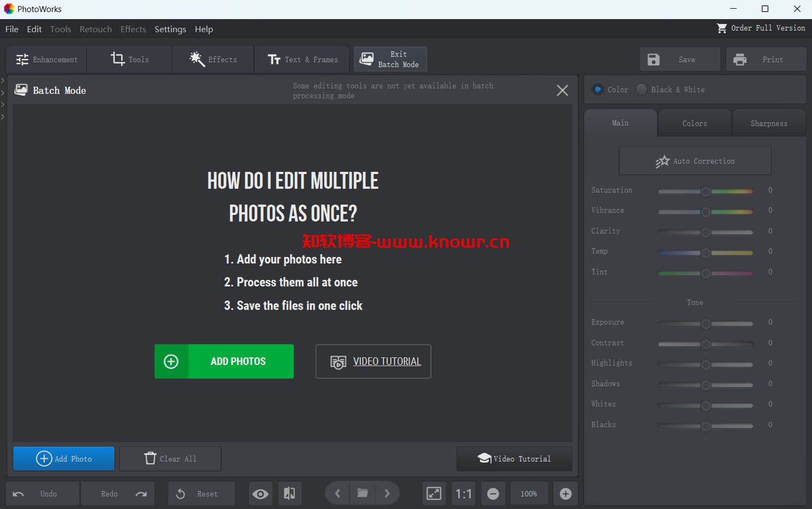The height and width of the screenshot is (509, 812).
Task: Click the 100% zoom level field
Action: 529,494
